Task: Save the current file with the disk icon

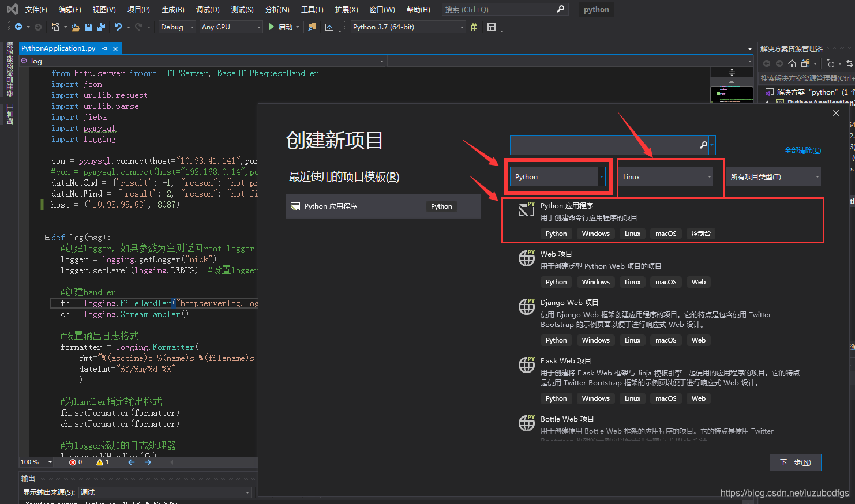Action: [88, 27]
